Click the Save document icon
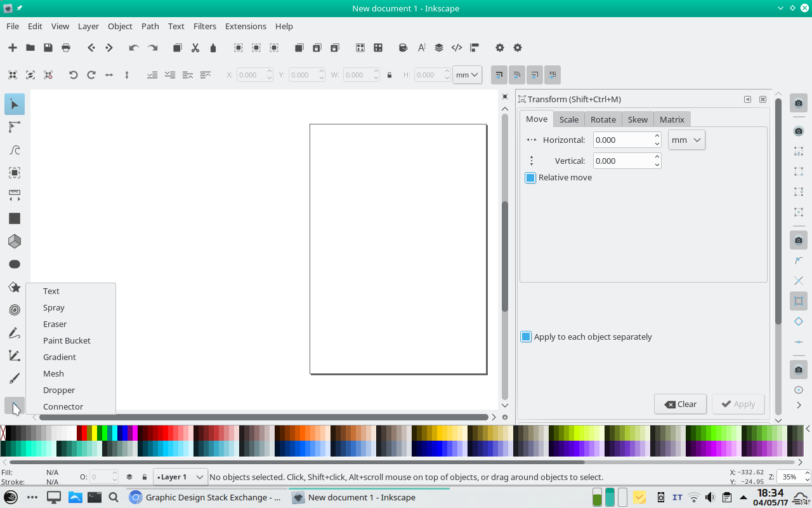This screenshot has height=508, width=812. pyautogui.click(x=48, y=48)
